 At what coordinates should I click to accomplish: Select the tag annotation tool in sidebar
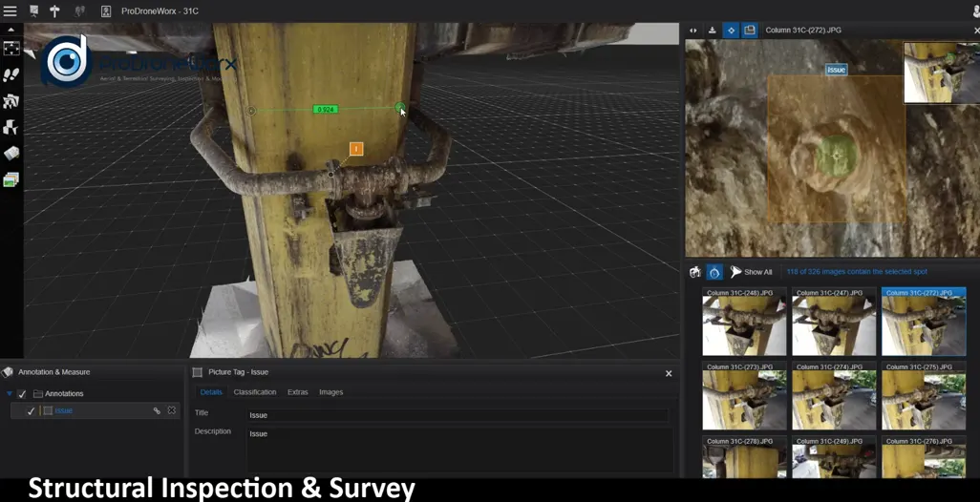click(x=11, y=153)
